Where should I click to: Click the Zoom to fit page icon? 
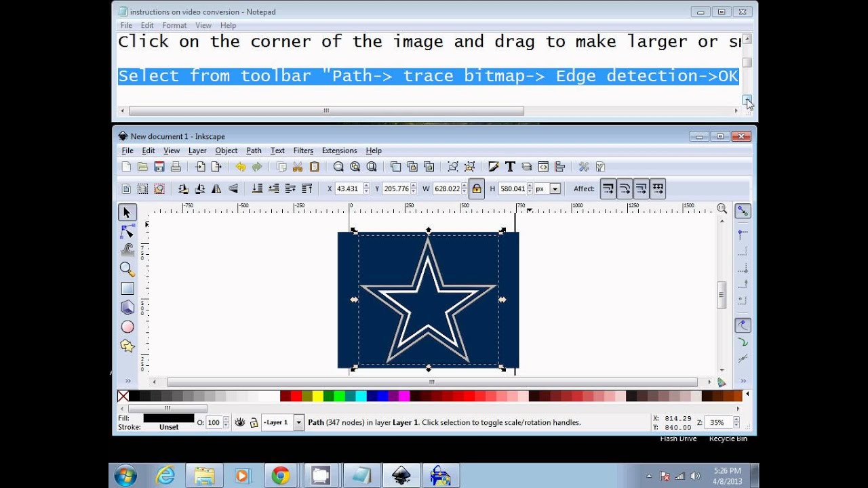click(372, 167)
